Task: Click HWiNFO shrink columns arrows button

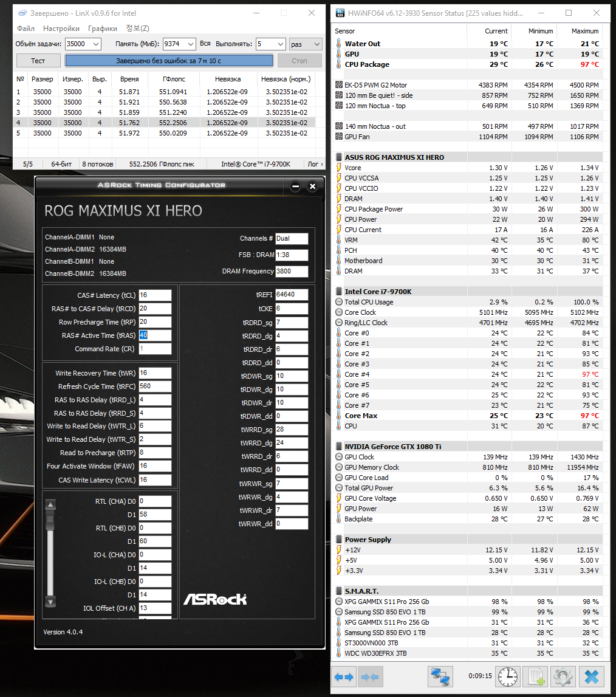Action: click(x=370, y=677)
